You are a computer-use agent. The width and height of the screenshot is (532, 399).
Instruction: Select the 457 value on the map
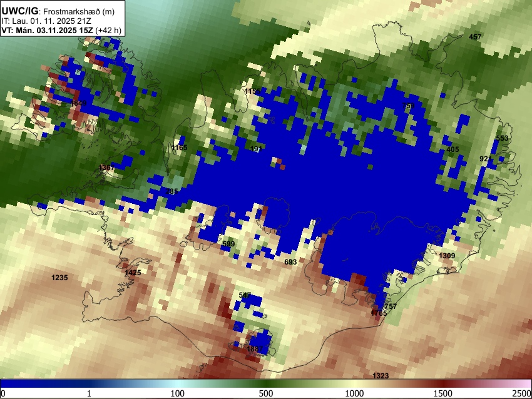click(475, 37)
